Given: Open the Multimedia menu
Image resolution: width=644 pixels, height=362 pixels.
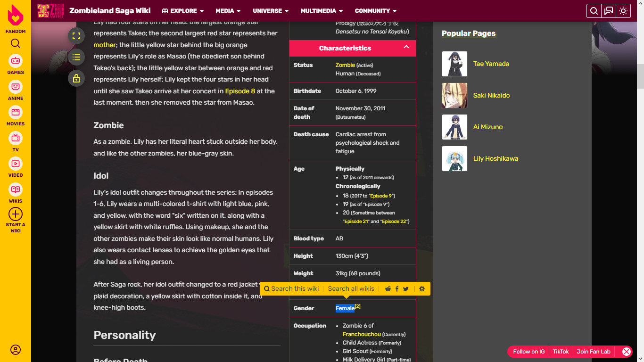Looking at the screenshot, I should 322,11.
